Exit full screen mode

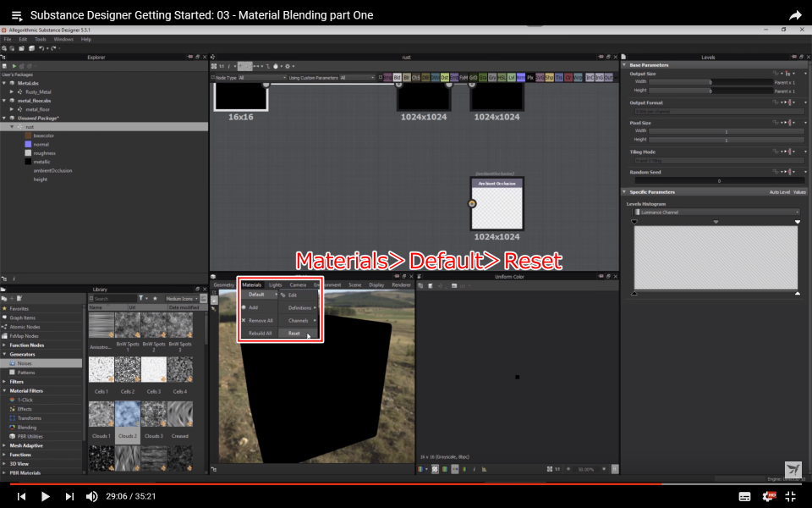coord(790,497)
